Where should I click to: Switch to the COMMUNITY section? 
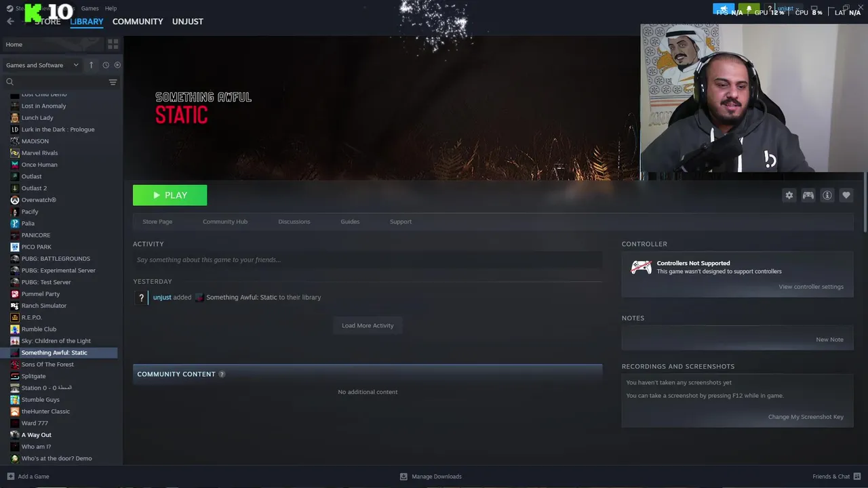[x=138, y=22]
